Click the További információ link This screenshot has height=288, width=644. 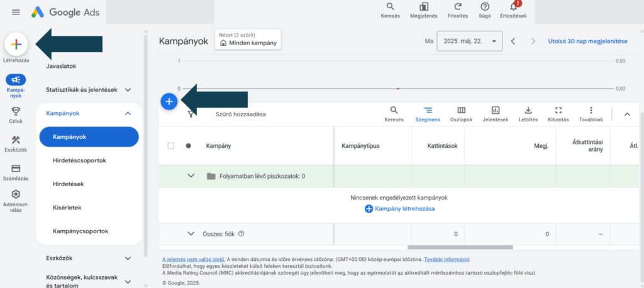447,259
